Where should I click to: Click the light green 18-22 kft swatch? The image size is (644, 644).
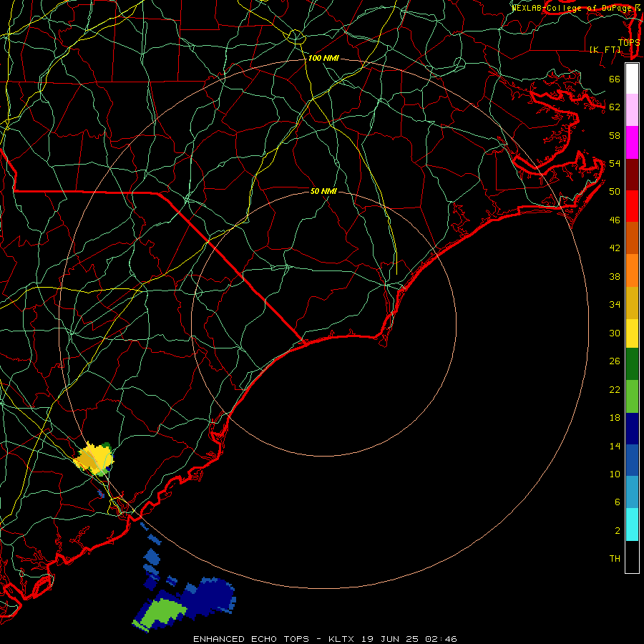click(632, 396)
